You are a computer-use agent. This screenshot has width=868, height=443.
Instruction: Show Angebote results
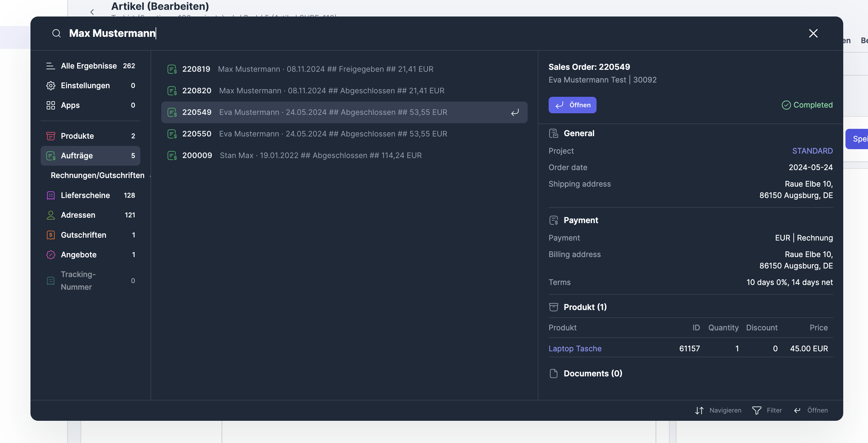point(78,255)
